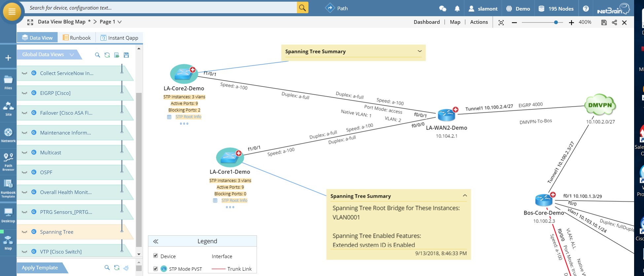This screenshot has width=644, height=276.
Task: Open STP Root Info under LA-Core2-Demo
Action: (188, 117)
